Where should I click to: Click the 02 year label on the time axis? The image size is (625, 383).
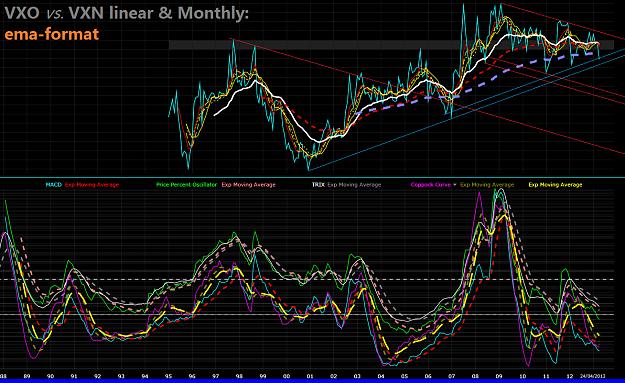334,376
